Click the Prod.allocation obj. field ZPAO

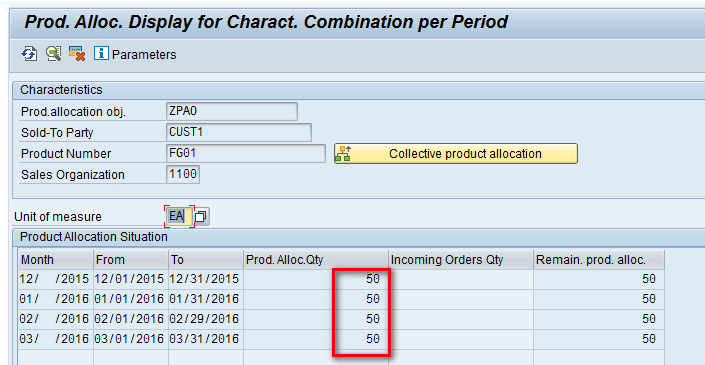[x=232, y=111]
